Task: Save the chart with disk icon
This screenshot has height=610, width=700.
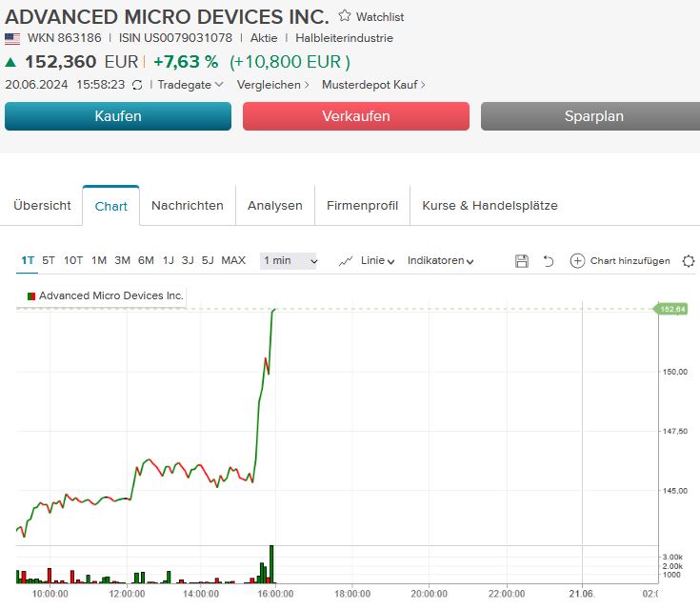Action: [x=521, y=261]
